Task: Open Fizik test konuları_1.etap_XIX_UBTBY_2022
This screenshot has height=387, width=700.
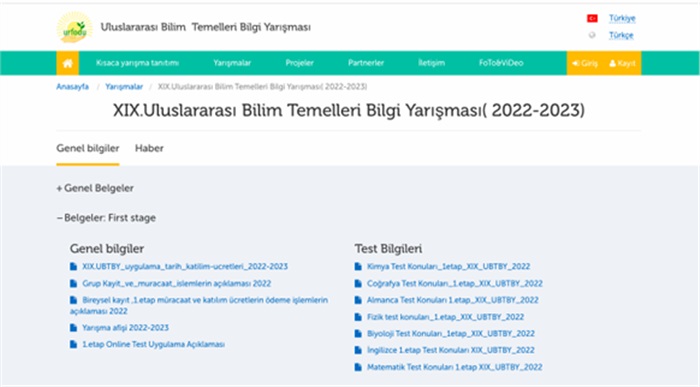Action: pyautogui.click(x=445, y=317)
